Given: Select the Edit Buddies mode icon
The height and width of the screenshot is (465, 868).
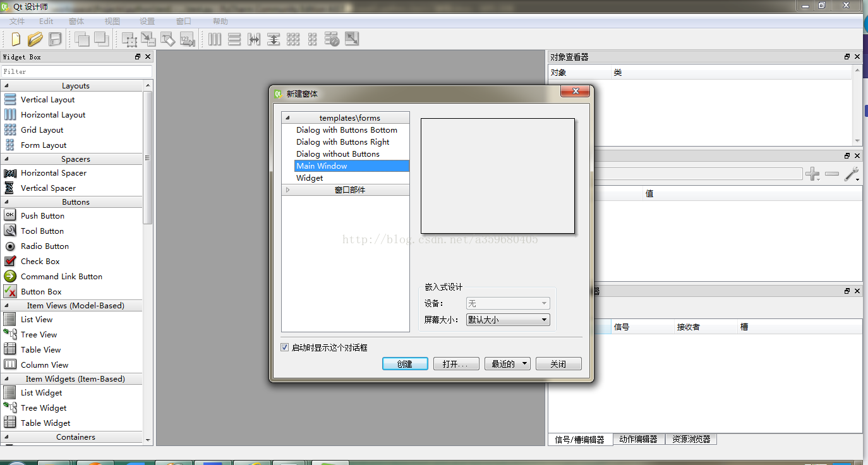Looking at the screenshot, I should pos(168,39).
